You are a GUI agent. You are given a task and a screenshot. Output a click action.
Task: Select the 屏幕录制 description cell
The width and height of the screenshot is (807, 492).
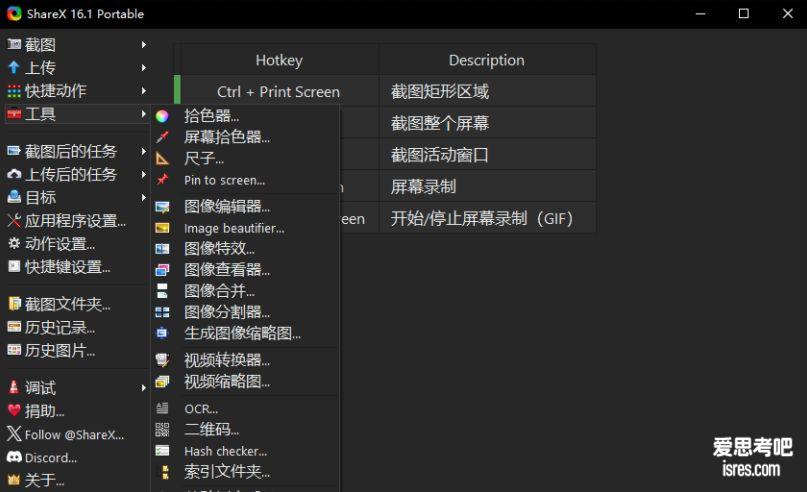tap(487, 186)
